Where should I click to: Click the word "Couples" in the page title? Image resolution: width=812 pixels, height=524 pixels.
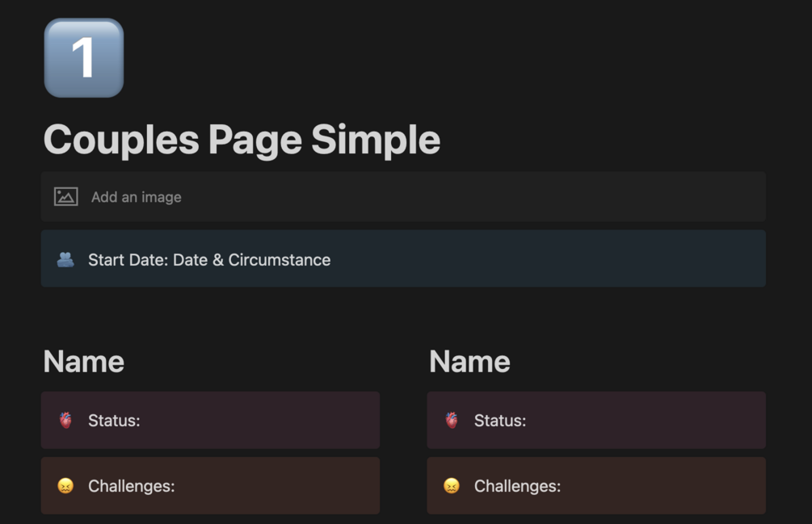pyautogui.click(x=121, y=140)
